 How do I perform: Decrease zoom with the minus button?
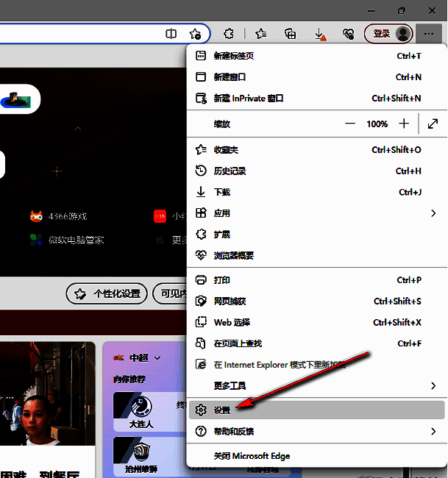pos(350,124)
